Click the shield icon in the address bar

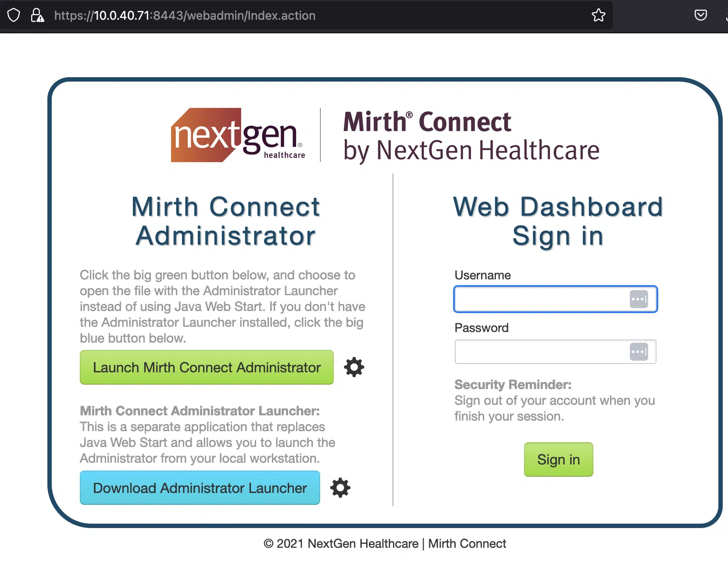coord(14,15)
